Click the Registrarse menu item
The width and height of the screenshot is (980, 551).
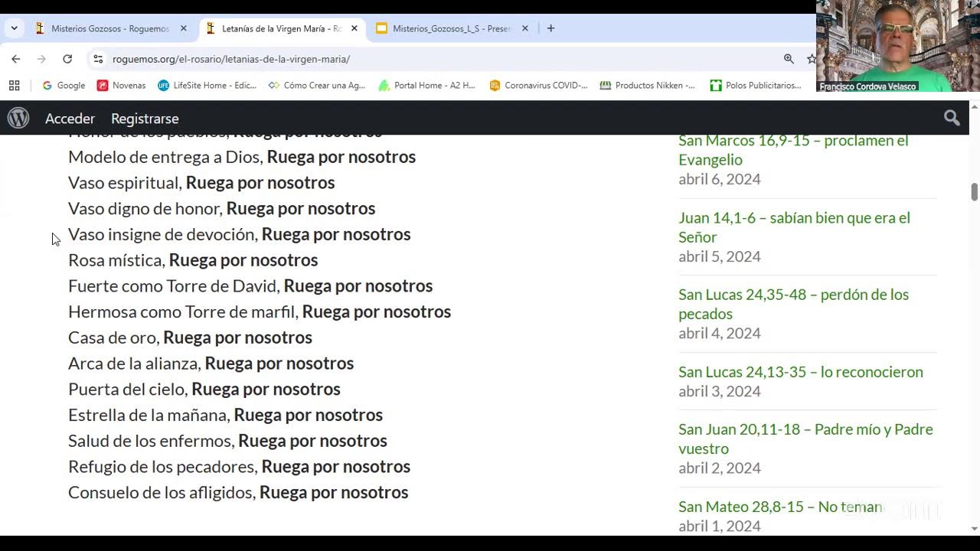[145, 119]
